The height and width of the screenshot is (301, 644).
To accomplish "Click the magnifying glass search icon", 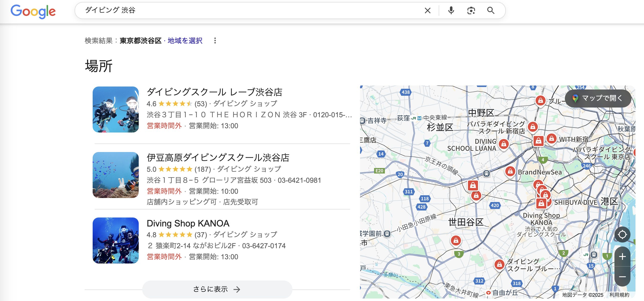I will tap(491, 10).
